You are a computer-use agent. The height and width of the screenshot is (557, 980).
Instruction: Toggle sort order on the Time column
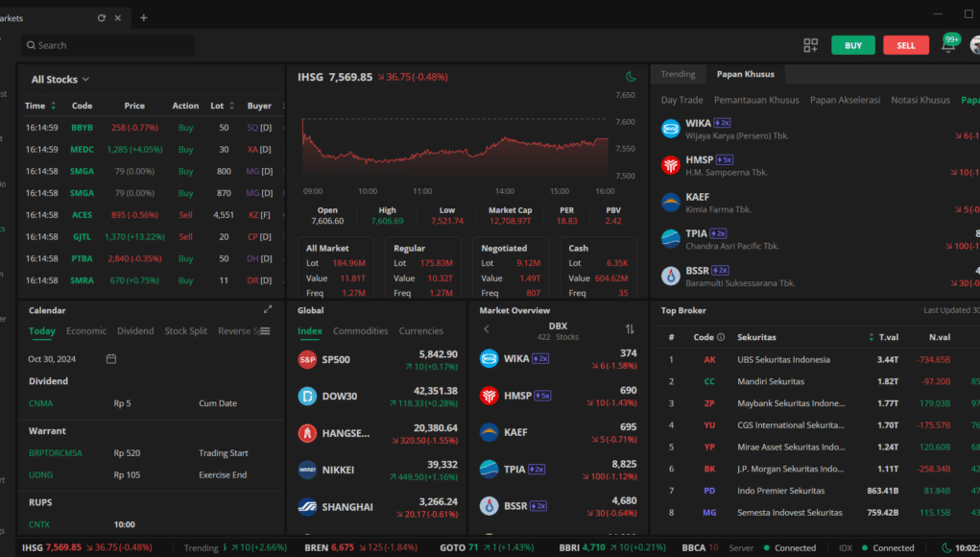coord(53,106)
